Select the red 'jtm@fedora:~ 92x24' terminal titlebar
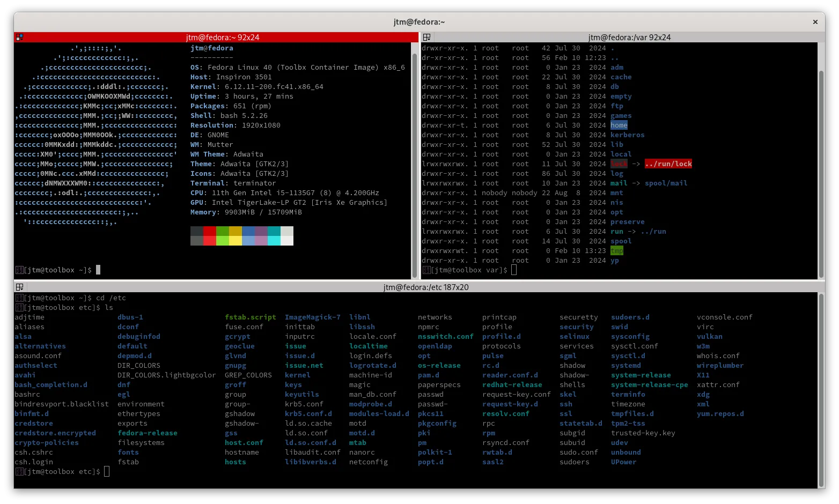Screen dimensions: 839x504 click(222, 38)
